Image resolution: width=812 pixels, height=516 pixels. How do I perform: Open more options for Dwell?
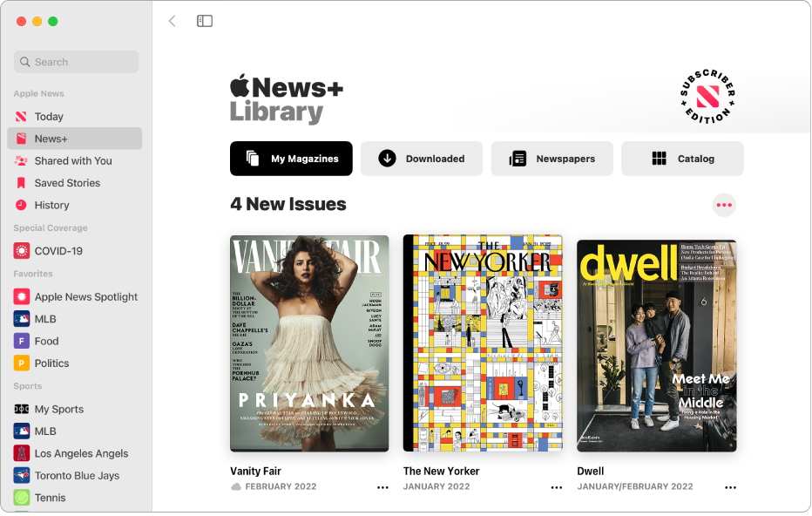(730, 487)
